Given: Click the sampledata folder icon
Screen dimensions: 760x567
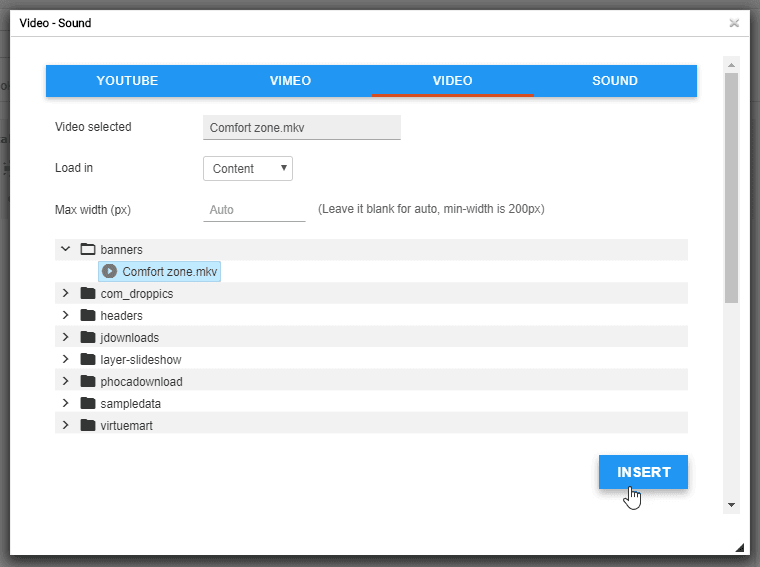Looking at the screenshot, I should point(87,403).
